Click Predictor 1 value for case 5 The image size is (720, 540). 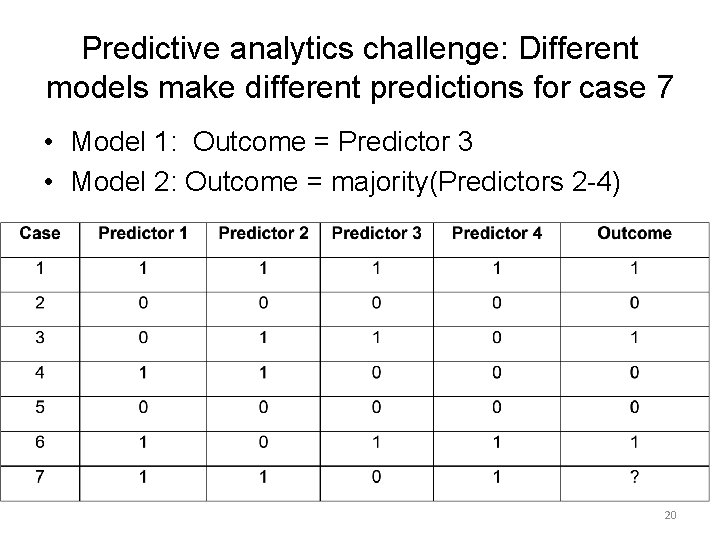(x=143, y=408)
